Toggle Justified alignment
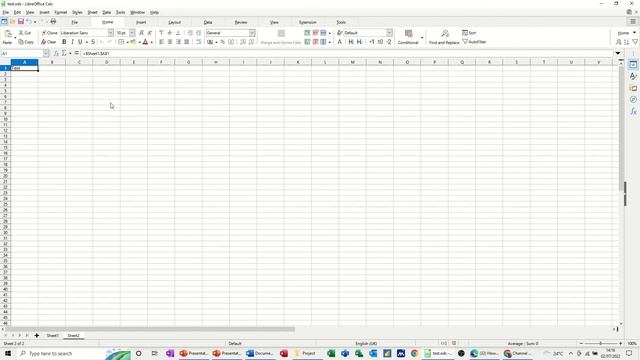This screenshot has width=640, height=360. click(x=187, y=42)
